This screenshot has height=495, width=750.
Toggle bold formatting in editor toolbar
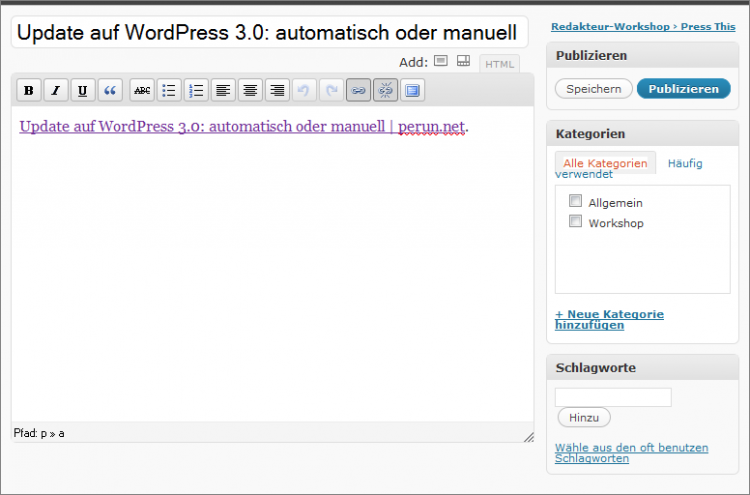[29, 91]
